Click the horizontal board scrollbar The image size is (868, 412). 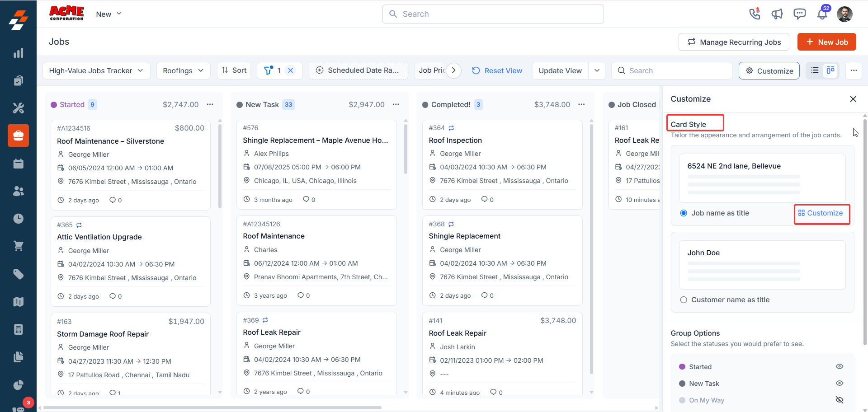(212, 407)
